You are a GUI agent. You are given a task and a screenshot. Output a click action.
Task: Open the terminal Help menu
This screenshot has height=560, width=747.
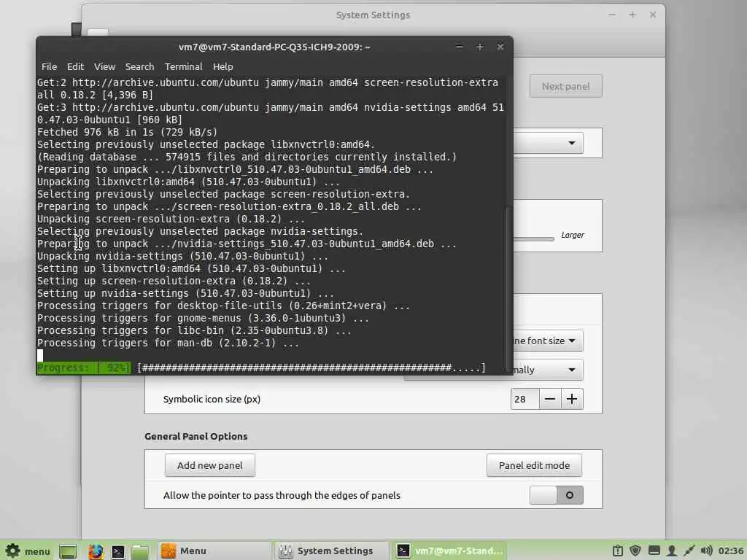(222, 66)
